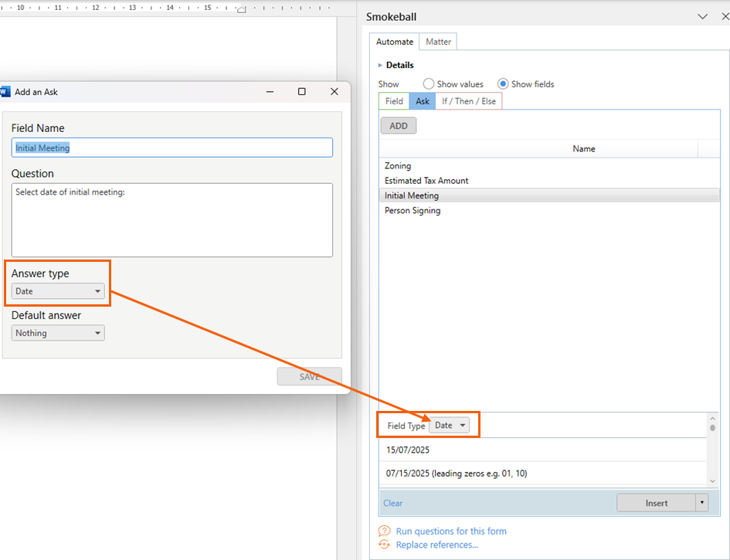Click the SAVE button
Screen dimensions: 730x560
coord(310,377)
